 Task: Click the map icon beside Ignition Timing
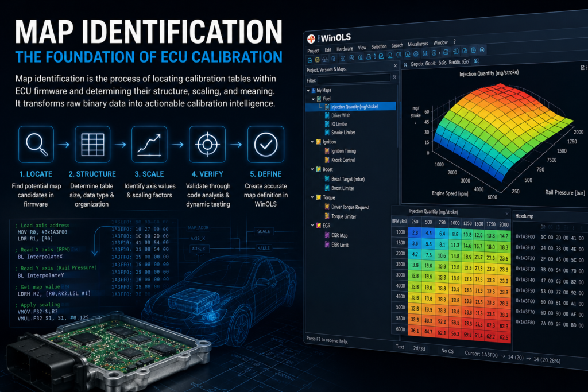327,150
